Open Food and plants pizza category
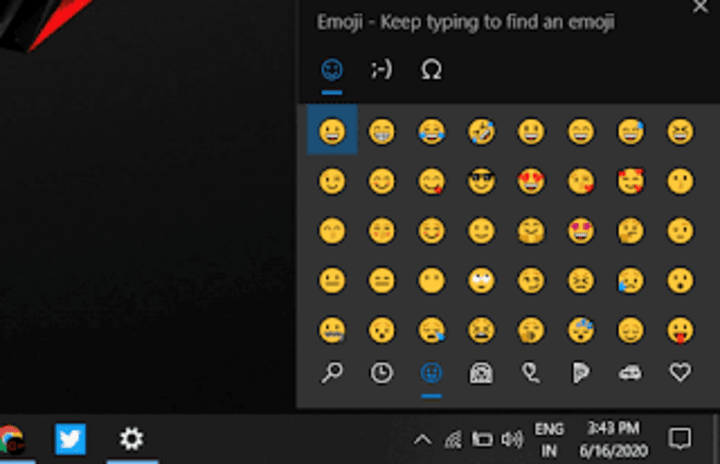The width and height of the screenshot is (720, 464). [581, 373]
